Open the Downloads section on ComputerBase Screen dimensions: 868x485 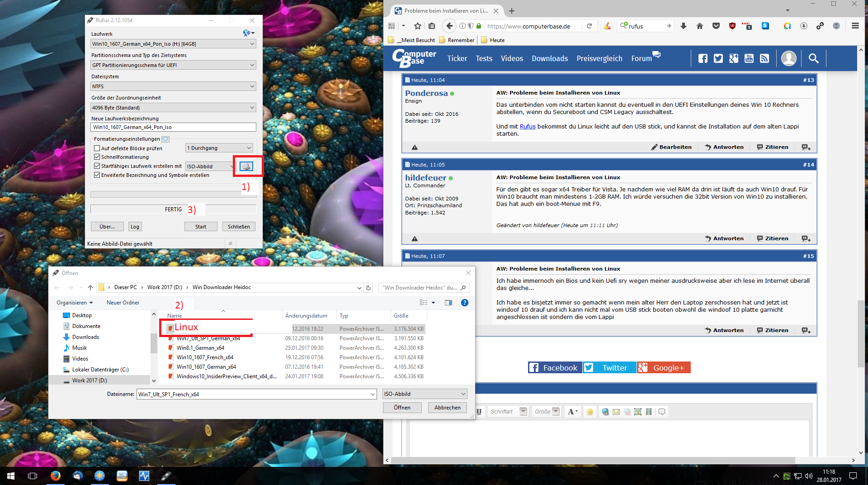click(550, 58)
